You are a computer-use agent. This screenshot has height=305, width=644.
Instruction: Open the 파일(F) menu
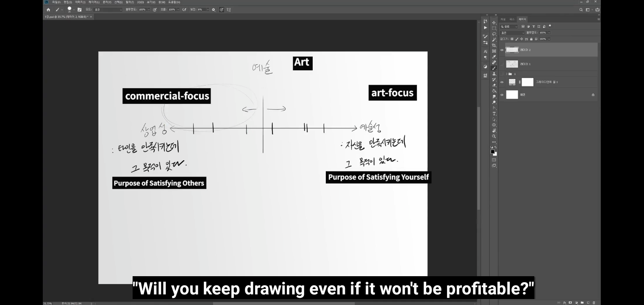click(56, 2)
